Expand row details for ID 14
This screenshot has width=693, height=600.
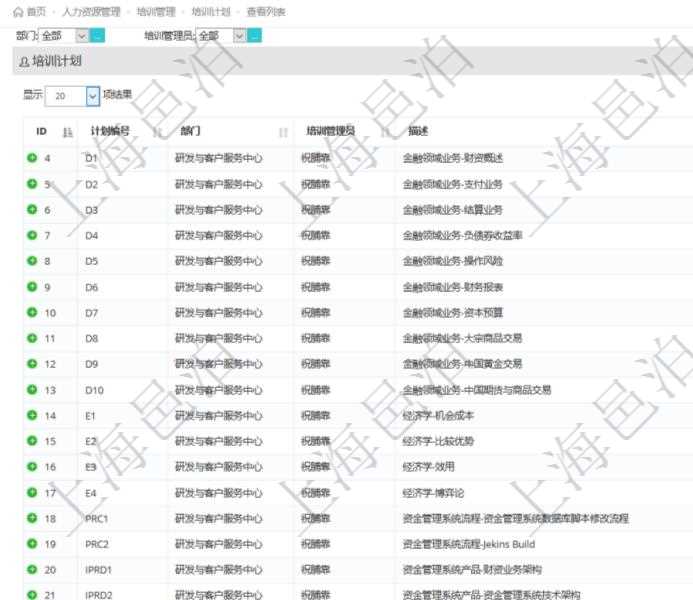pyautogui.click(x=32, y=415)
